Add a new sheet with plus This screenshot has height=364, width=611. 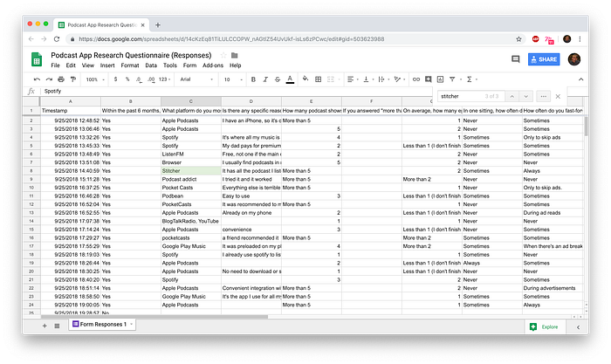(45, 326)
